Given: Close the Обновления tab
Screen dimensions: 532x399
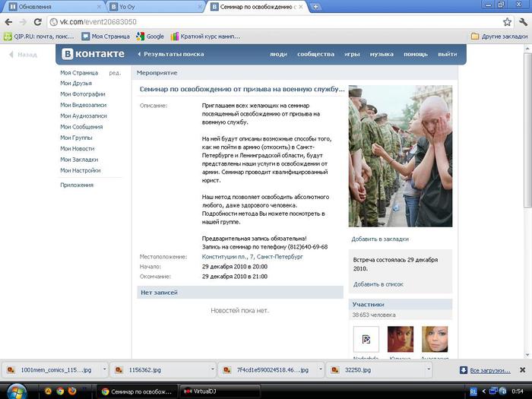Looking at the screenshot, I should click(x=99, y=7).
